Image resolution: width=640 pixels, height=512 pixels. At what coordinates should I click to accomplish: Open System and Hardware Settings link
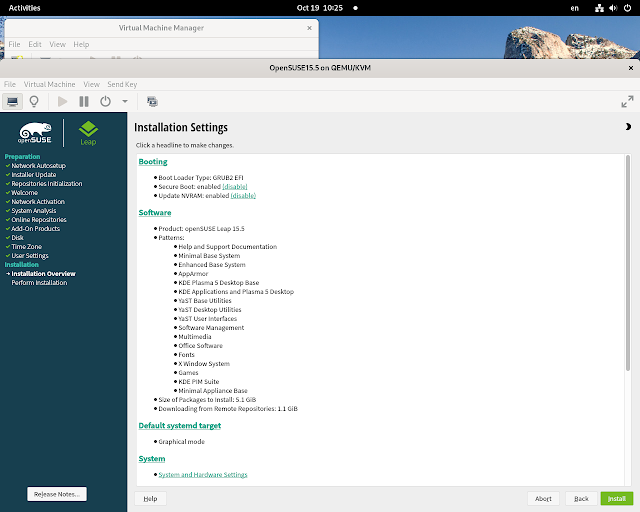pyautogui.click(x=203, y=474)
